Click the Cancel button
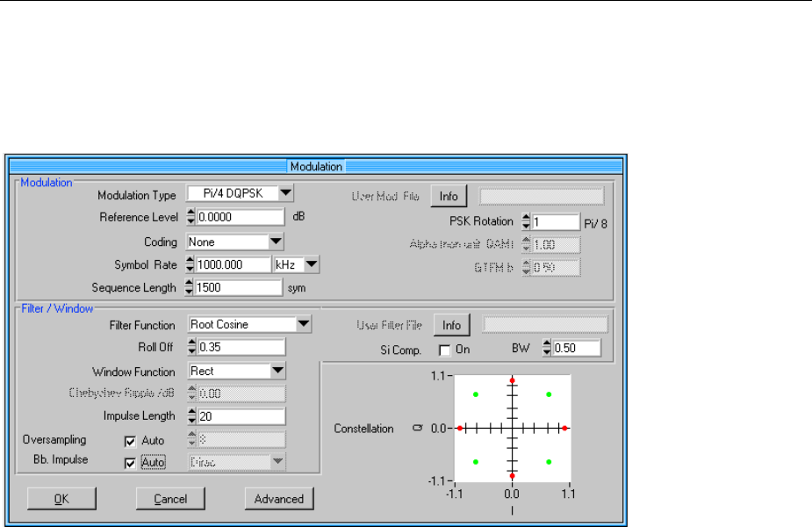This screenshot has width=812, height=527. pos(170,499)
